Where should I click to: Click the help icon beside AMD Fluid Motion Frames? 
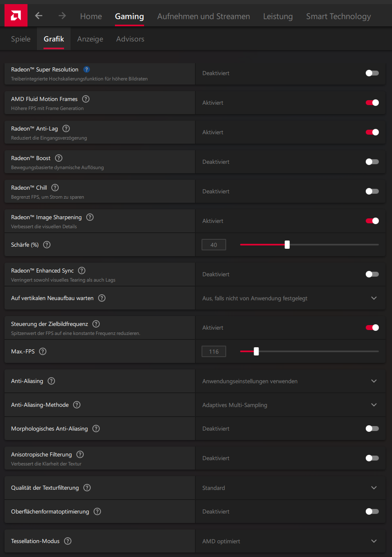pyautogui.click(x=85, y=99)
